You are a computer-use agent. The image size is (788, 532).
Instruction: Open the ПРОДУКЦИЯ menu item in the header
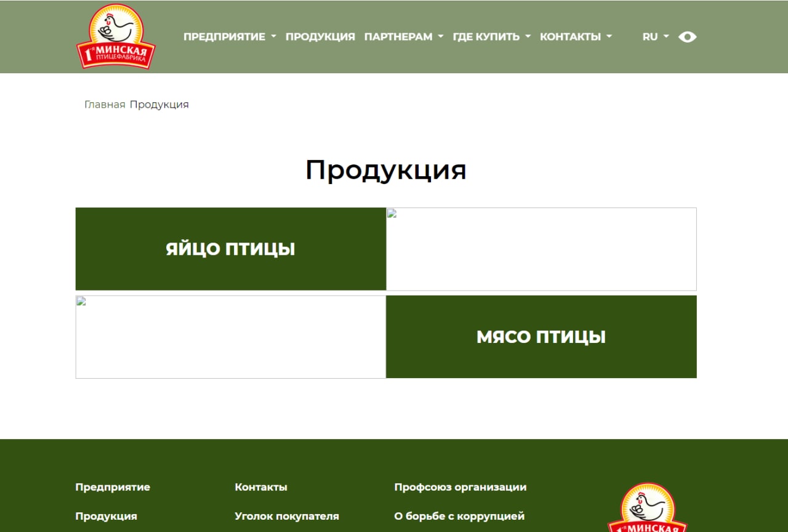coord(320,37)
